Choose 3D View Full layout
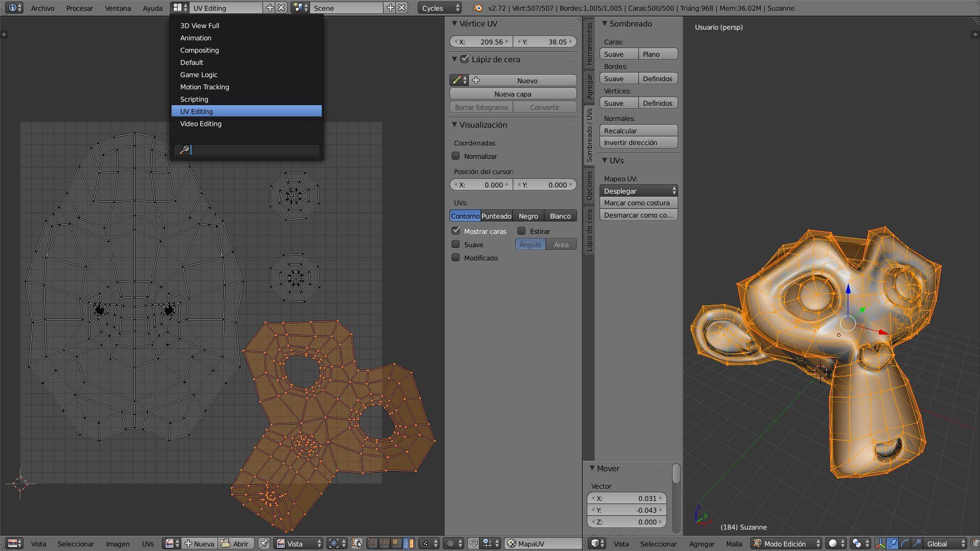The height and width of the screenshot is (551, 980). (x=246, y=26)
